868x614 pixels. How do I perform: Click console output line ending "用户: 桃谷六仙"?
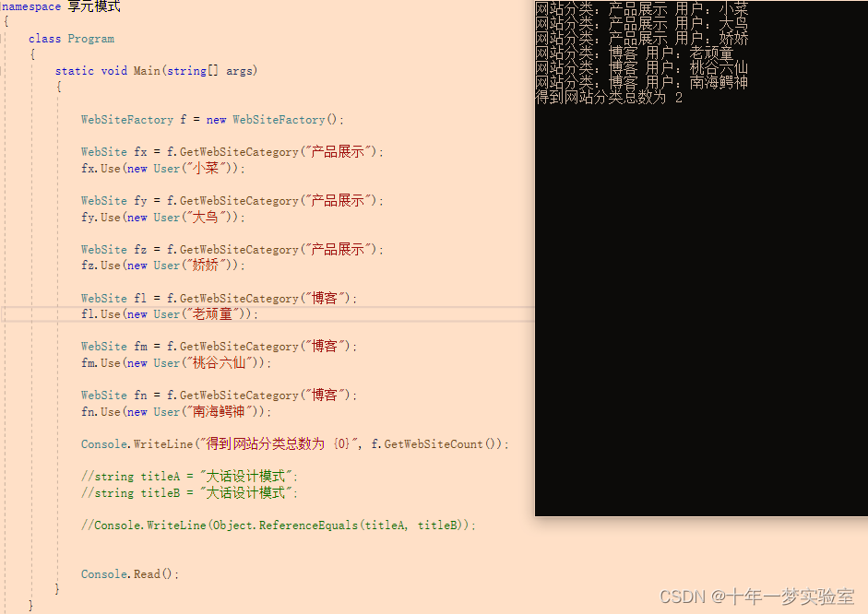pos(642,68)
